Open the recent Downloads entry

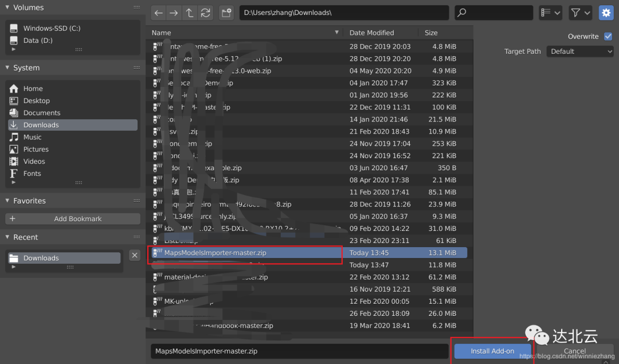(64, 258)
